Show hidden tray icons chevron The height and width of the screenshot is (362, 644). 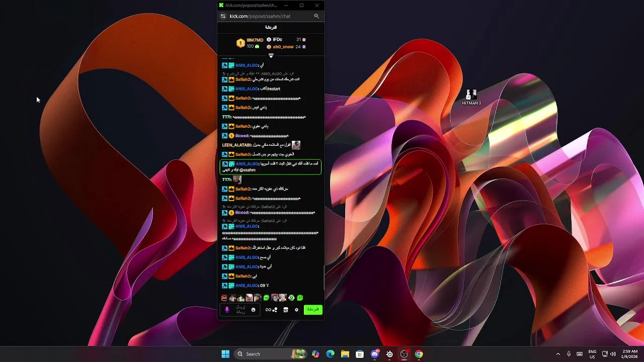557,354
